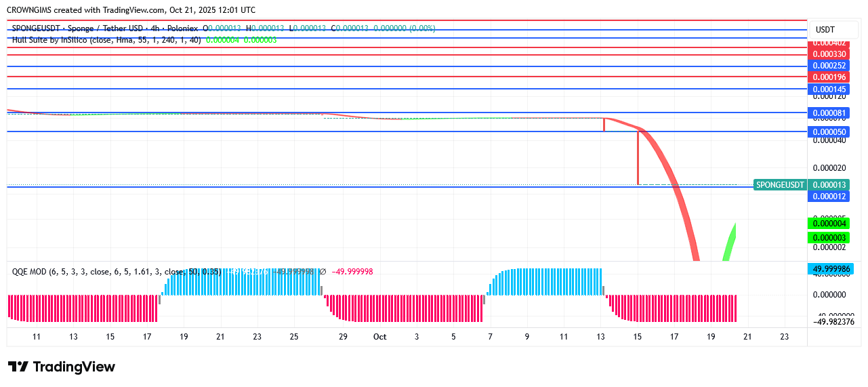Click the SPONGEUSDT symbol title in legend
The height and width of the screenshot is (387, 868).
105,28
